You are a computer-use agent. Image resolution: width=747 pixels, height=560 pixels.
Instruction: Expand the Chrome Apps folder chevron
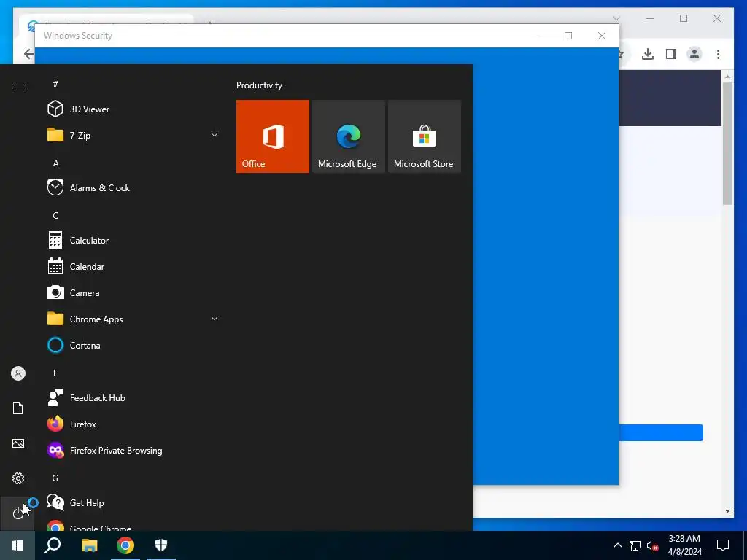[214, 319]
